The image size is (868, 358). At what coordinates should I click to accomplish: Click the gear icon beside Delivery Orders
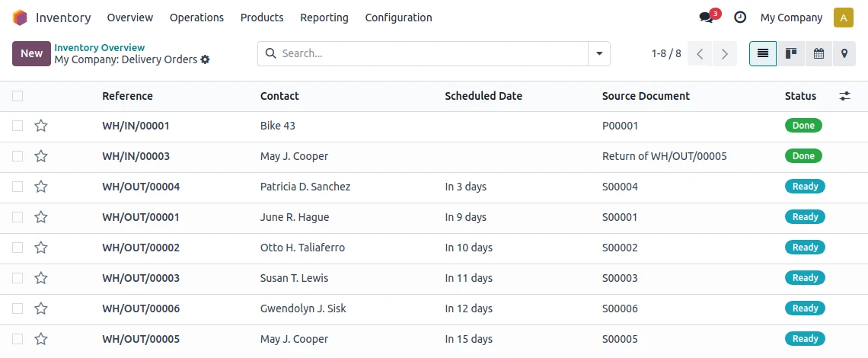pos(205,59)
